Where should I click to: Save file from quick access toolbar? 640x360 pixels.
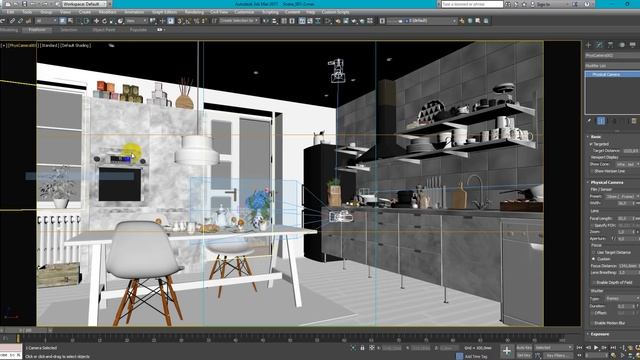(24, 4)
